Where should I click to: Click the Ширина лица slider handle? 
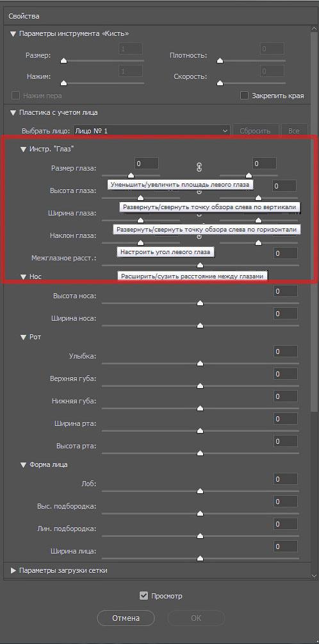pyautogui.click(x=200, y=558)
